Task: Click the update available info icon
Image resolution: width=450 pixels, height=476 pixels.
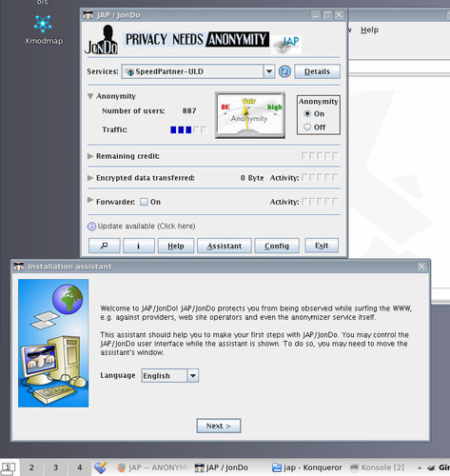Action: 91,227
